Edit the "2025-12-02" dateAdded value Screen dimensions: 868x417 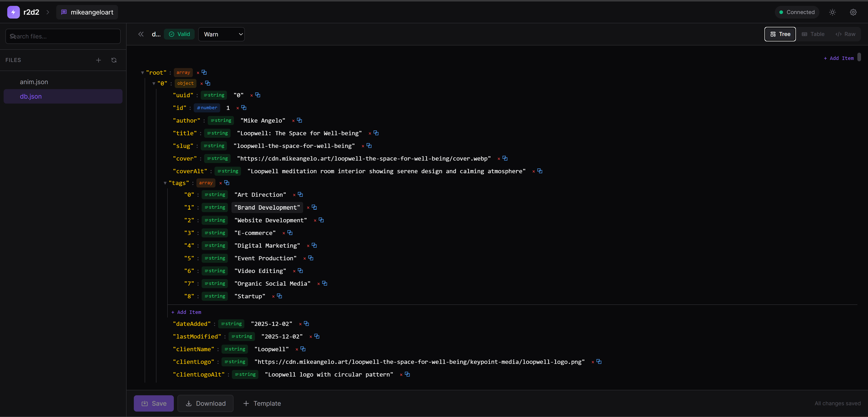(x=271, y=324)
